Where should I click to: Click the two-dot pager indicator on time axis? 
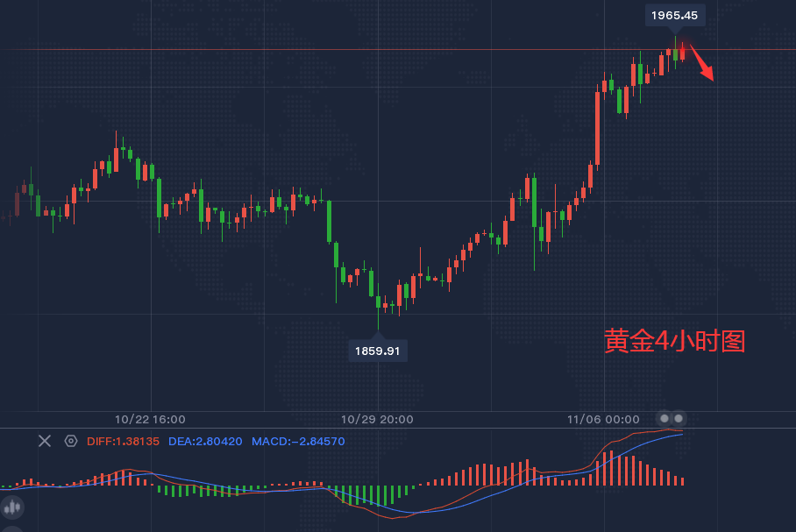pos(672,419)
